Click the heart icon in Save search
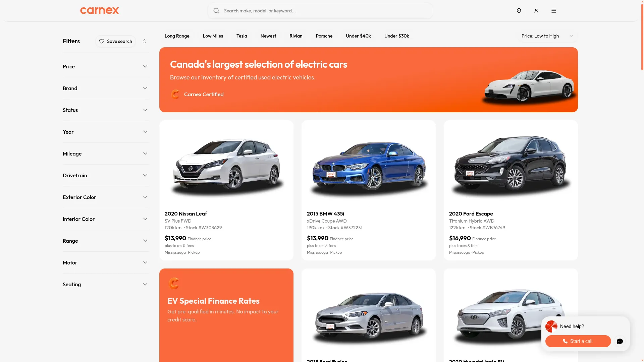 tap(102, 41)
